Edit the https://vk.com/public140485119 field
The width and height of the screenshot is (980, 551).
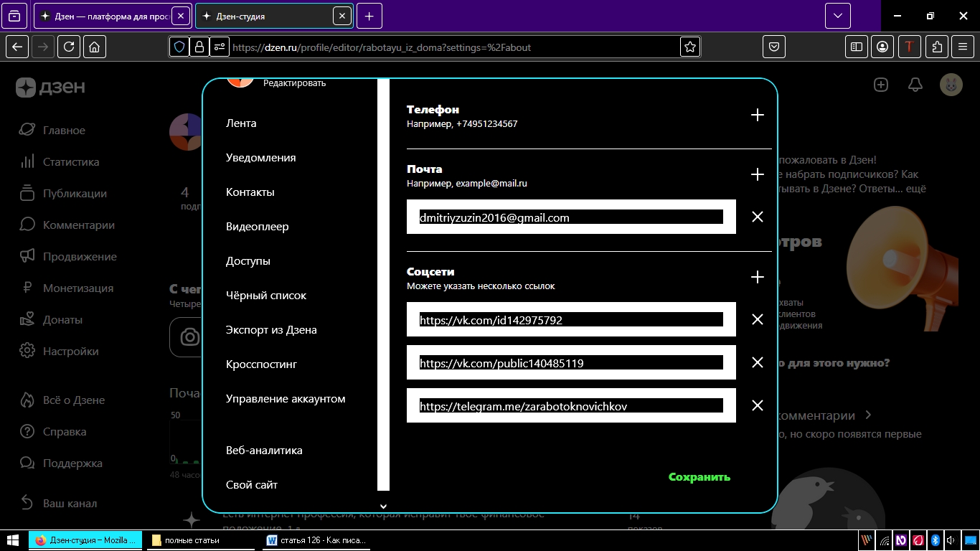tap(571, 362)
